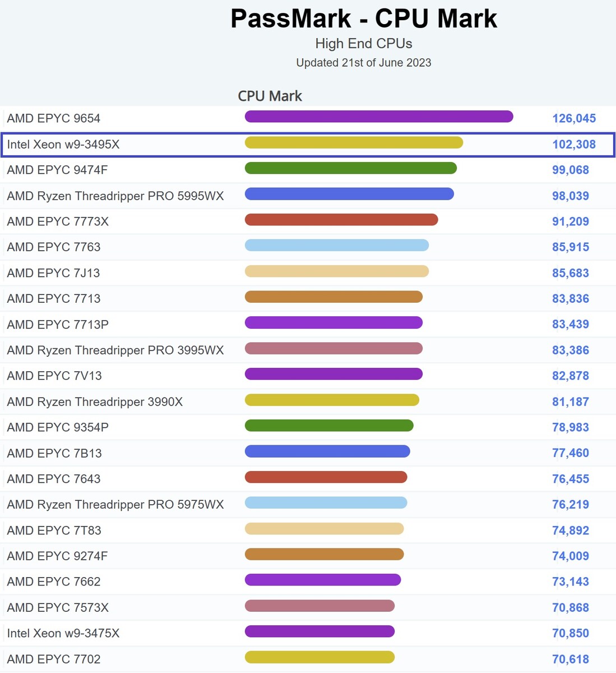Click the blue bar for Threadripper PRO 5995WX
This screenshot has height=673, width=616.
[349, 194]
